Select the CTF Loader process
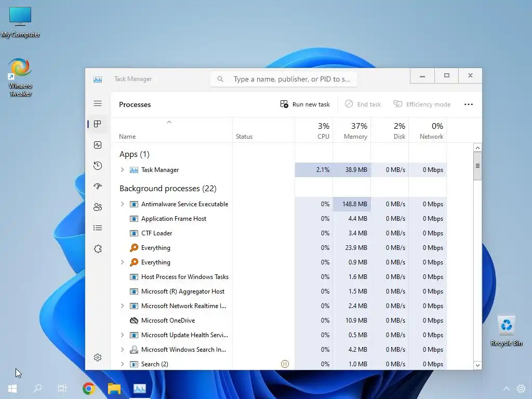Screen dimensions: 532x399 (278, 233)
